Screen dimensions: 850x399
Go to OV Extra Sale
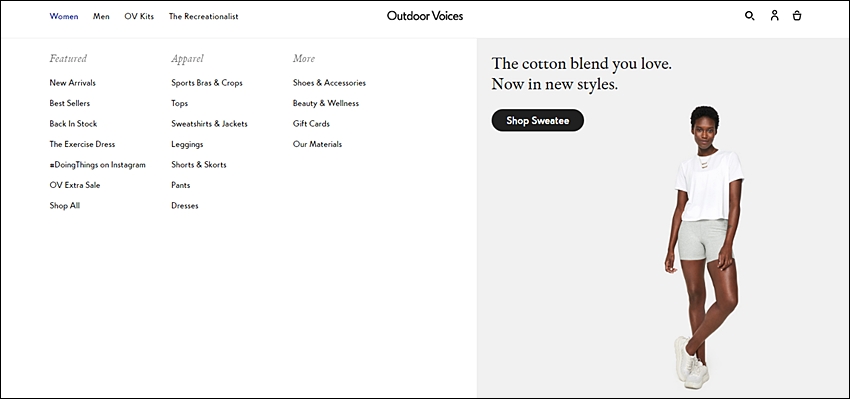(75, 185)
